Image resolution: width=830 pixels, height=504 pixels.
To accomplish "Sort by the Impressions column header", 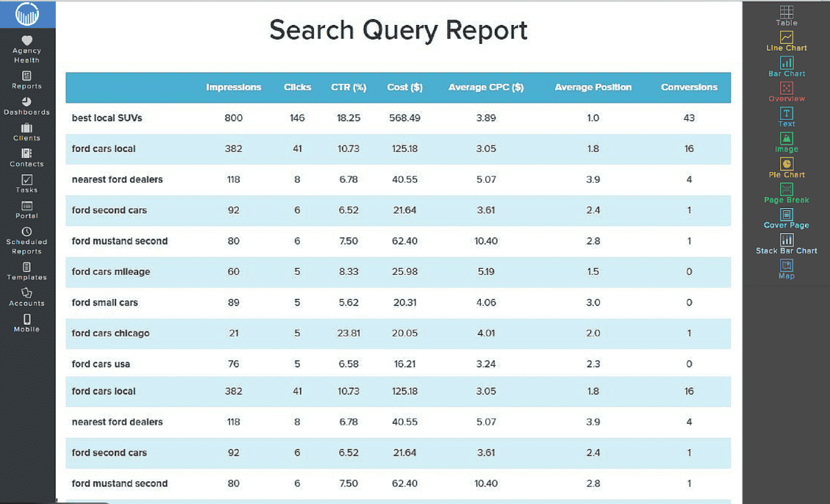I will pos(233,87).
